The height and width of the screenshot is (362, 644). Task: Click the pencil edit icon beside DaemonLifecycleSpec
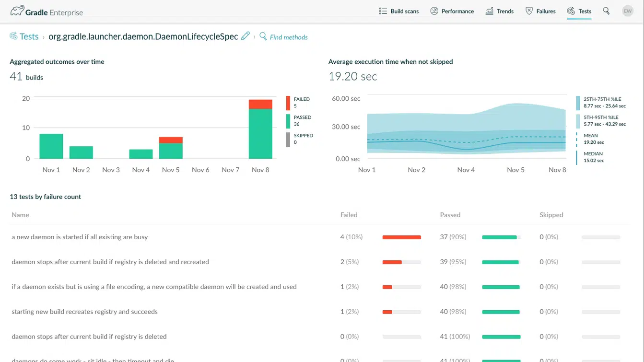pyautogui.click(x=245, y=36)
